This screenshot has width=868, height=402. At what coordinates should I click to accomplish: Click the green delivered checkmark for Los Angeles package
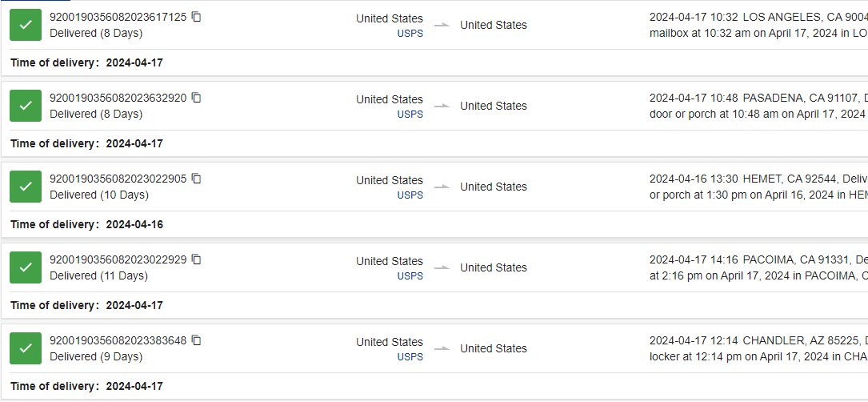[26, 25]
